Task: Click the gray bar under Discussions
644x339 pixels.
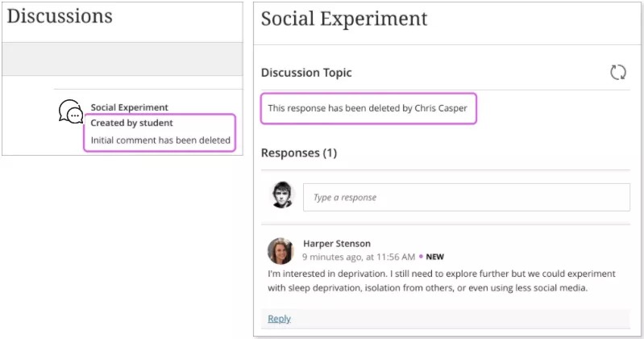Action: [122, 59]
